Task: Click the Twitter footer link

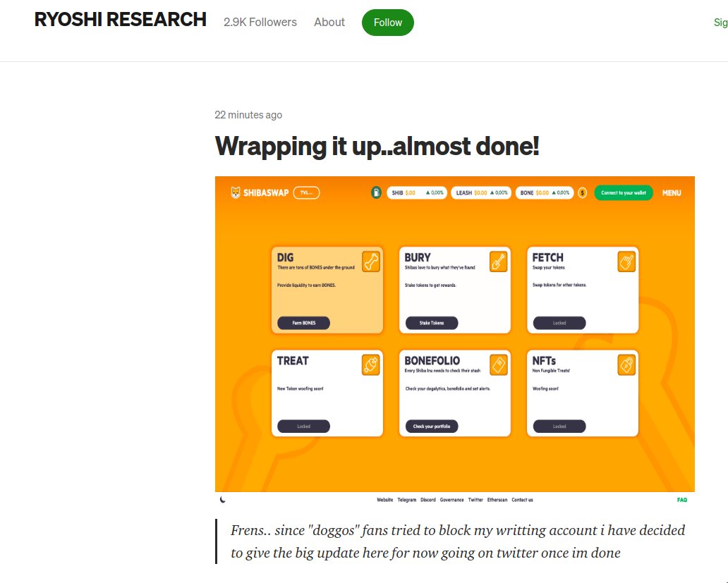Action: 475,500
